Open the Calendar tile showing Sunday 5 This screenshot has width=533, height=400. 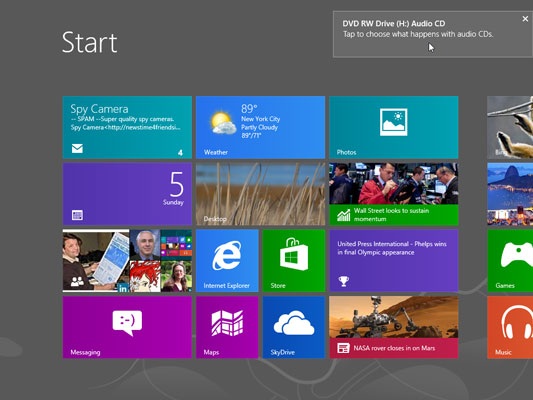127,194
